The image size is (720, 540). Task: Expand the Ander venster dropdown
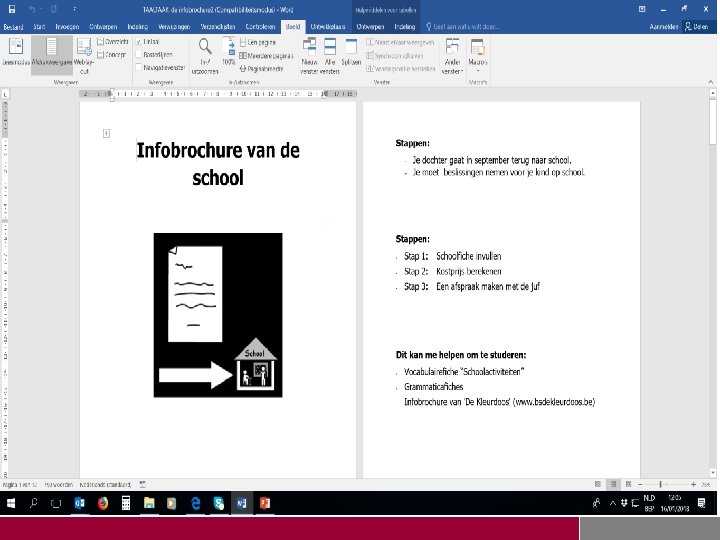[x=452, y=56]
